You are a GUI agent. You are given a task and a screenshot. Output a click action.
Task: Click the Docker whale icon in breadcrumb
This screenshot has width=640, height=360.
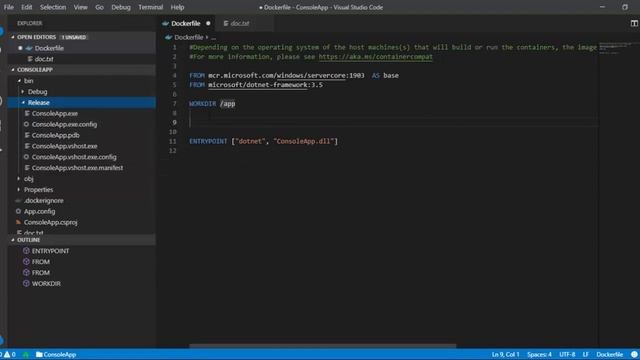tap(168, 37)
